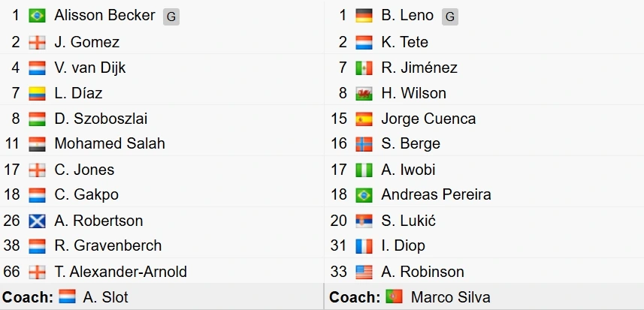Image resolution: width=644 pixels, height=310 pixels.
Task: Click the Colombia flag beside L. Díaz
Action: click(x=37, y=94)
